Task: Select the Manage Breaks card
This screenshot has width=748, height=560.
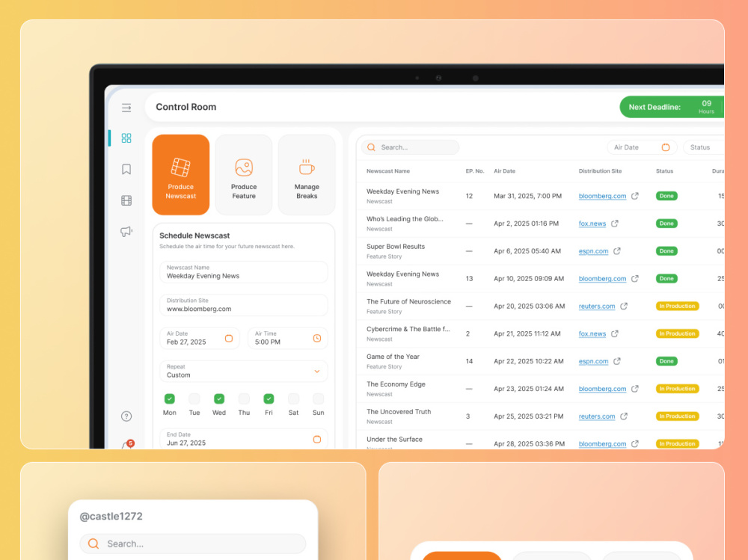Action: pos(307,175)
